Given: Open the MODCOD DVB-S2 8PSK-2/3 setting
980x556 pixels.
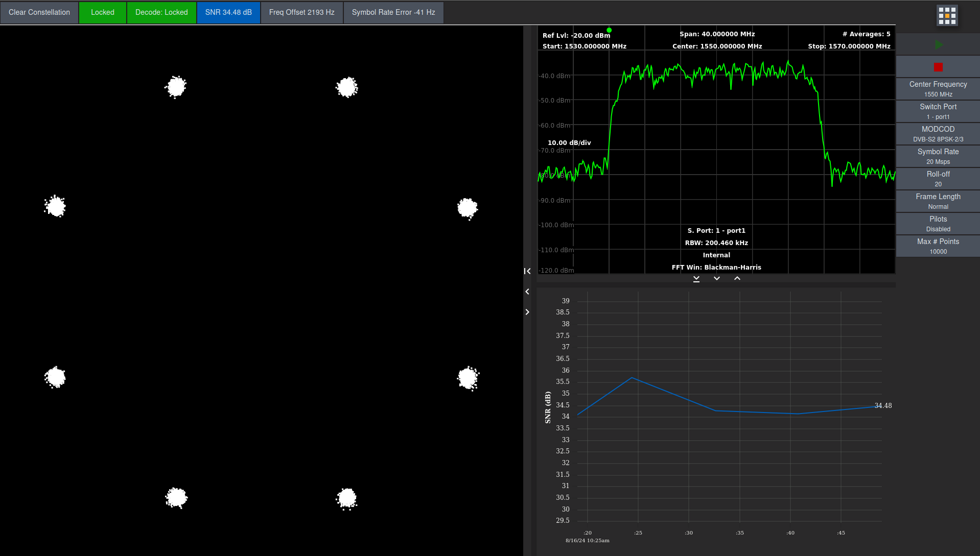Looking at the screenshot, I should (x=938, y=134).
